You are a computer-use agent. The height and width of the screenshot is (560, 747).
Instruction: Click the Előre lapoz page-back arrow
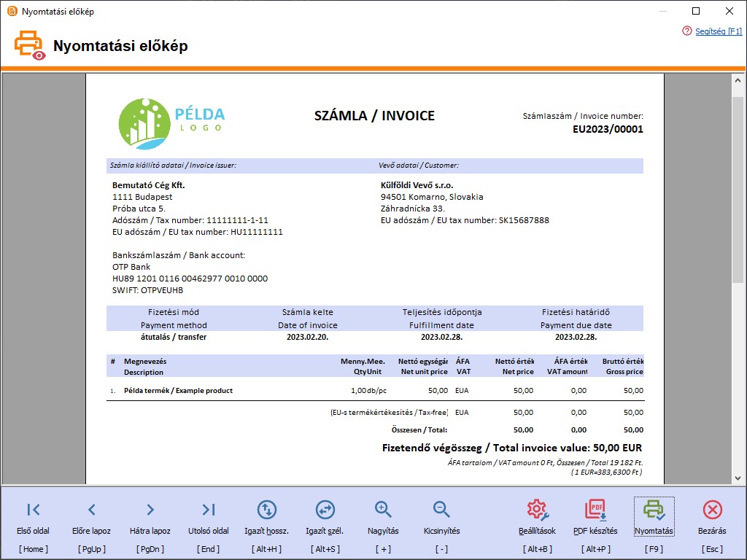pyautogui.click(x=91, y=510)
